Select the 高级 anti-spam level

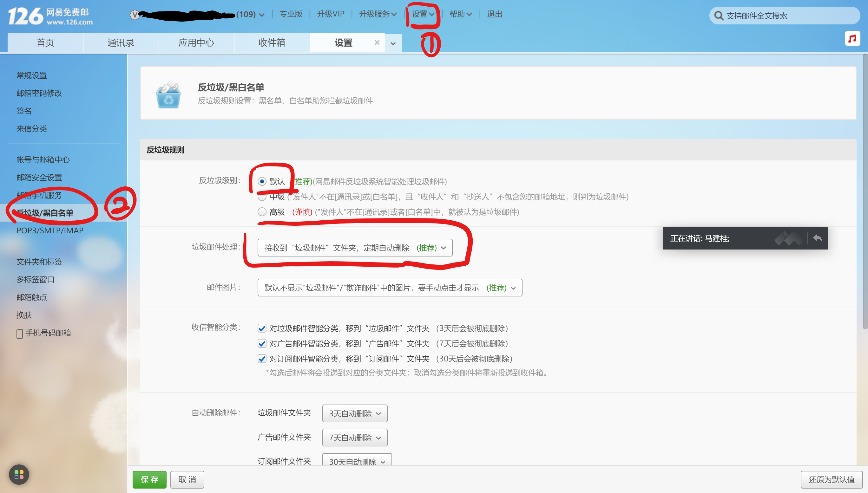click(x=262, y=212)
